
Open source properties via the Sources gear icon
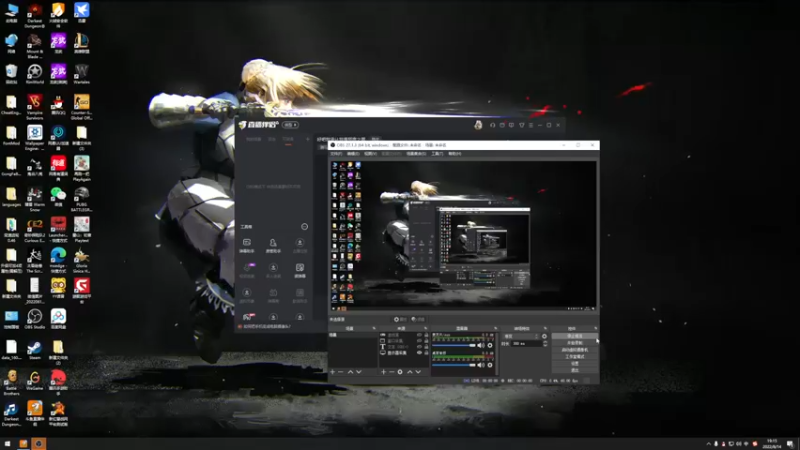coord(400,372)
